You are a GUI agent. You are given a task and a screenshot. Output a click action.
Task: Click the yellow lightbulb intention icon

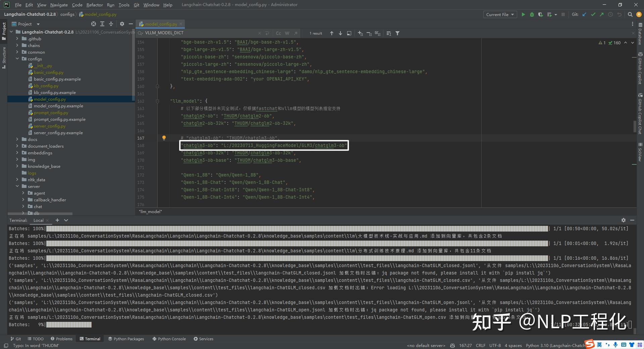click(x=164, y=138)
